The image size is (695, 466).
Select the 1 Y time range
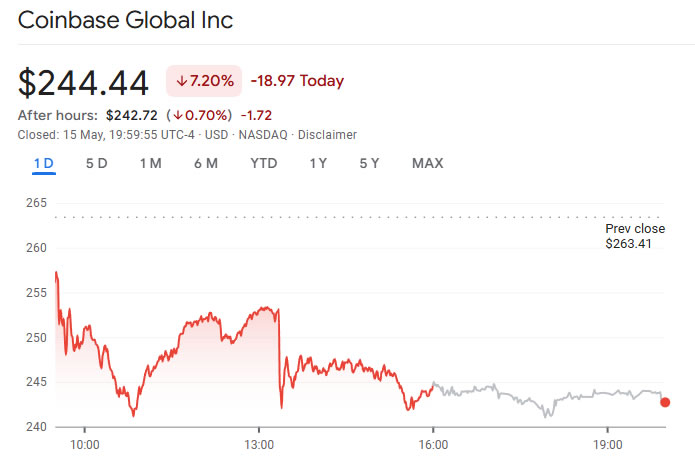tap(318, 164)
